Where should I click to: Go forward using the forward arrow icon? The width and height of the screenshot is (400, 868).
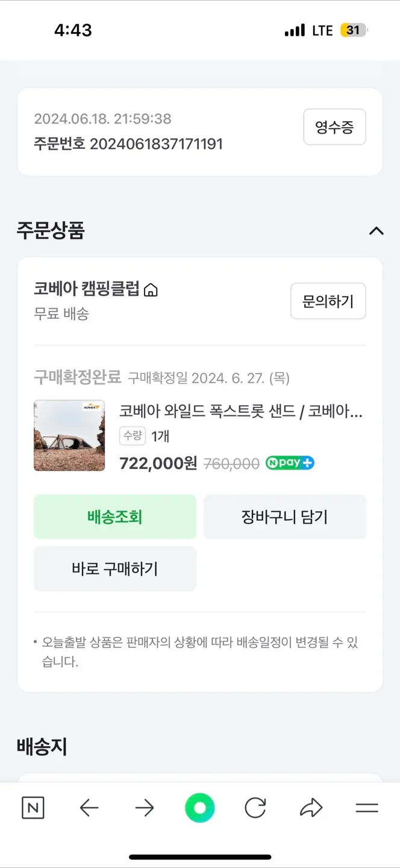point(145,808)
